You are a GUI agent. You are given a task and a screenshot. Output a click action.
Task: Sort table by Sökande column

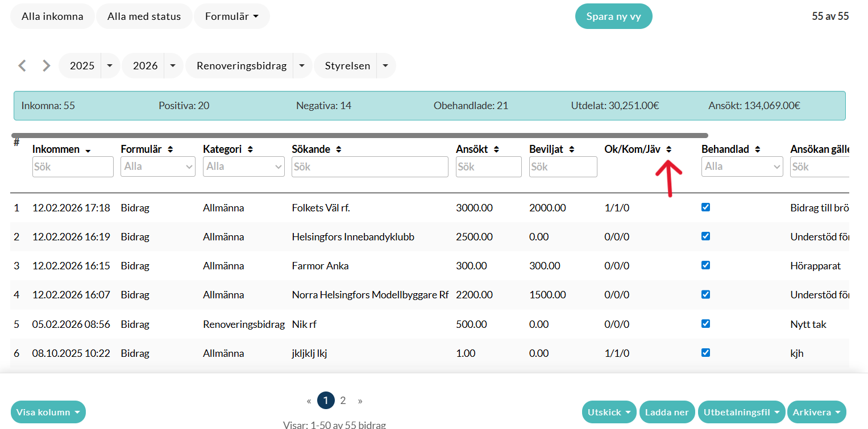(339, 149)
